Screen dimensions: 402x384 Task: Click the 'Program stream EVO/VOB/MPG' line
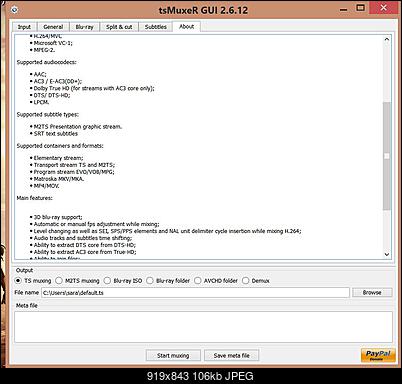coord(74,172)
